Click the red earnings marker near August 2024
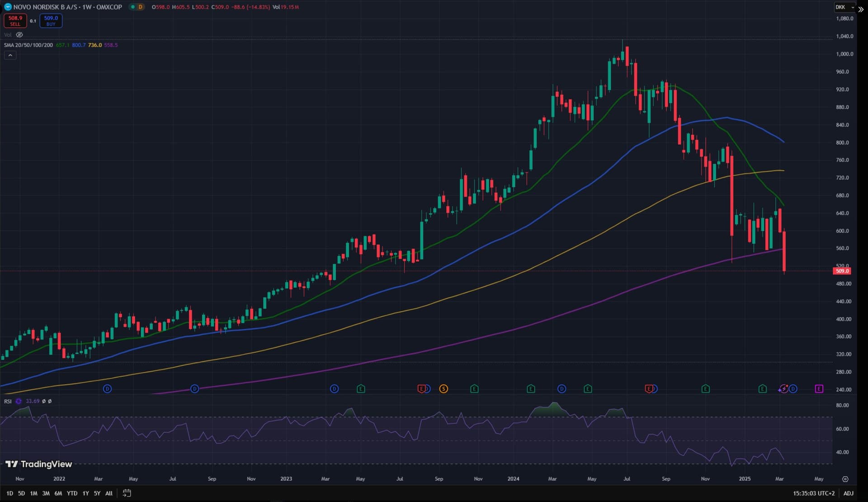 click(x=649, y=389)
